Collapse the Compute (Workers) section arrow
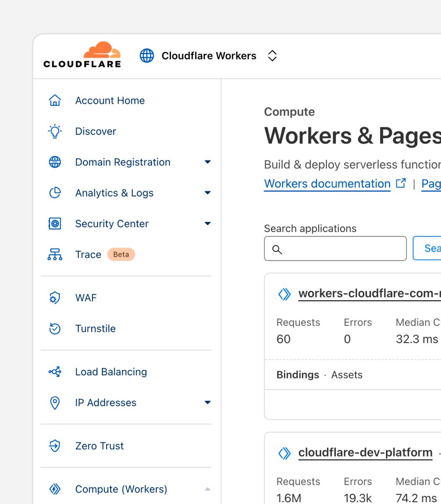Screen dimensions: 441x504 click(x=207, y=489)
